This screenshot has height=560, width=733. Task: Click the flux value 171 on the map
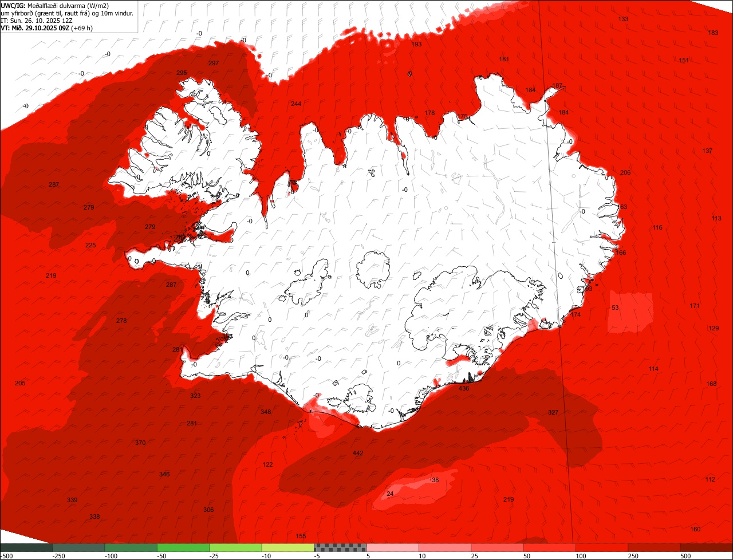tap(695, 306)
